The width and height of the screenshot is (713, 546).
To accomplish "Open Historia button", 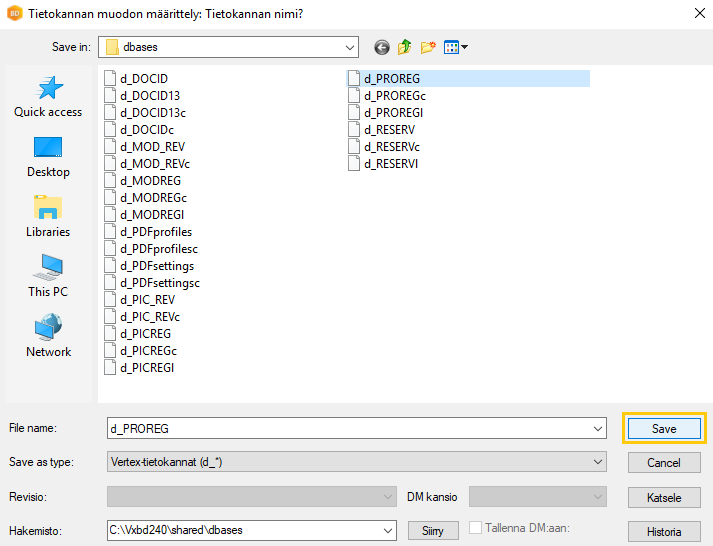I will (x=664, y=531).
